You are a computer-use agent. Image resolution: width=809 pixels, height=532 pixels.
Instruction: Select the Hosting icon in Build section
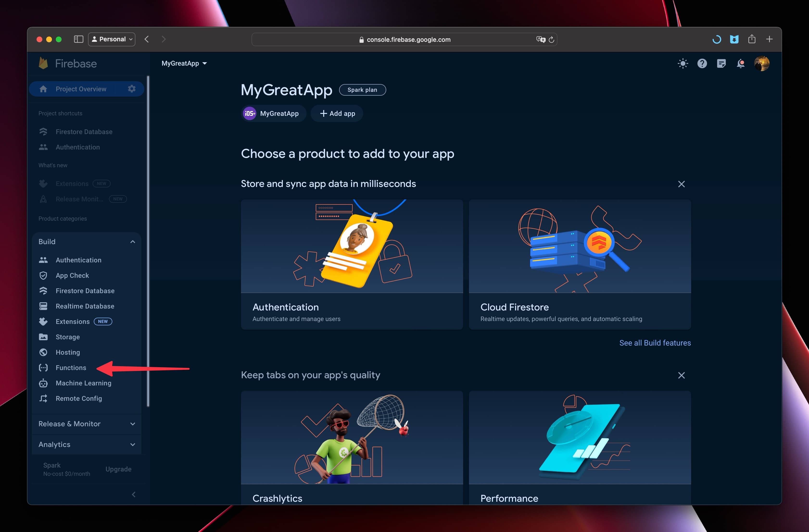pyautogui.click(x=44, y=352)
